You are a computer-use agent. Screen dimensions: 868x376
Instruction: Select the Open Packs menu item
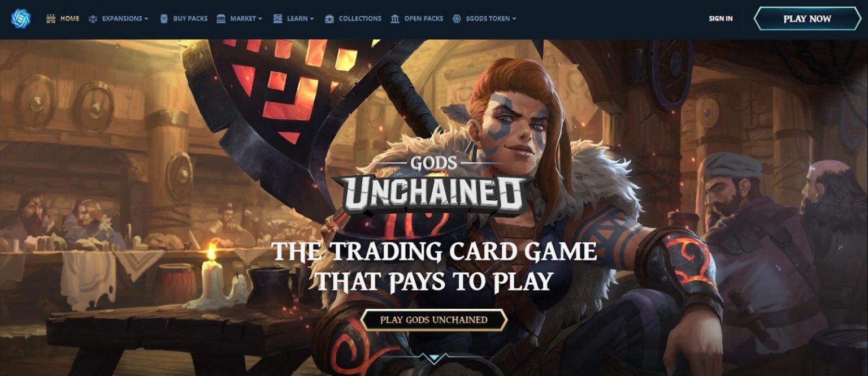tap(424, 19)
